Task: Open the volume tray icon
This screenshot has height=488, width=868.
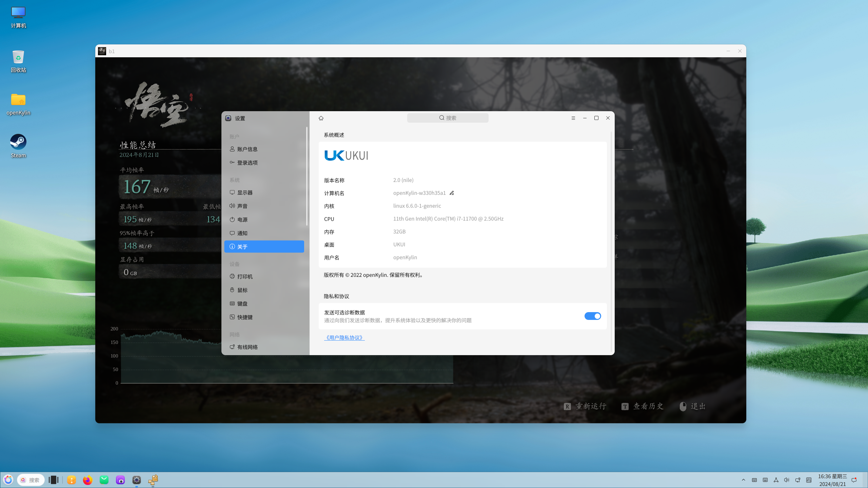Action: tap(787, 480)
